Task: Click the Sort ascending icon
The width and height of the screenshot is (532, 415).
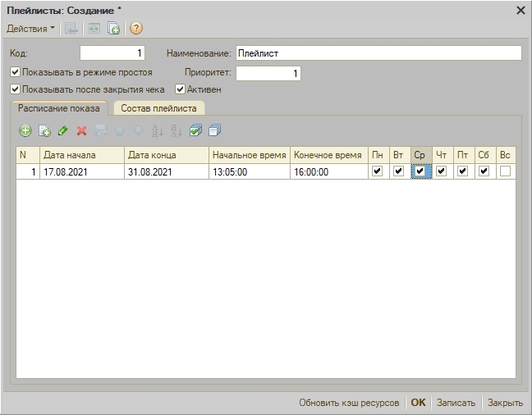Action: pyautogui.click(x=157, y=130)
